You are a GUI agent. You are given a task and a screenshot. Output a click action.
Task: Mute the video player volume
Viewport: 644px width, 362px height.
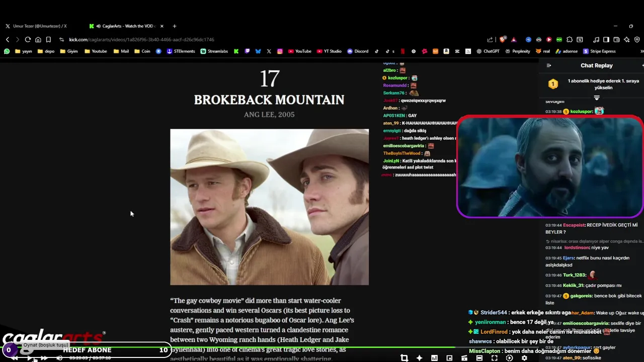point(59,357)
